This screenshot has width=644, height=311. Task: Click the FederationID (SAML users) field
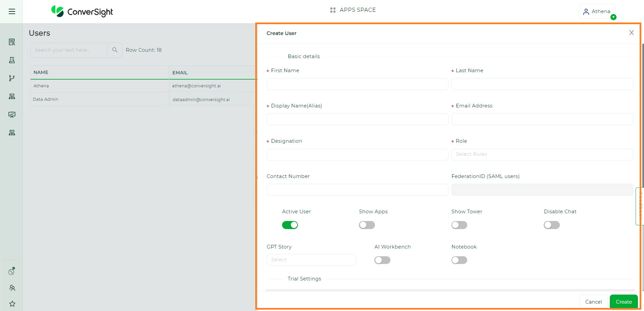pos(542,190)
